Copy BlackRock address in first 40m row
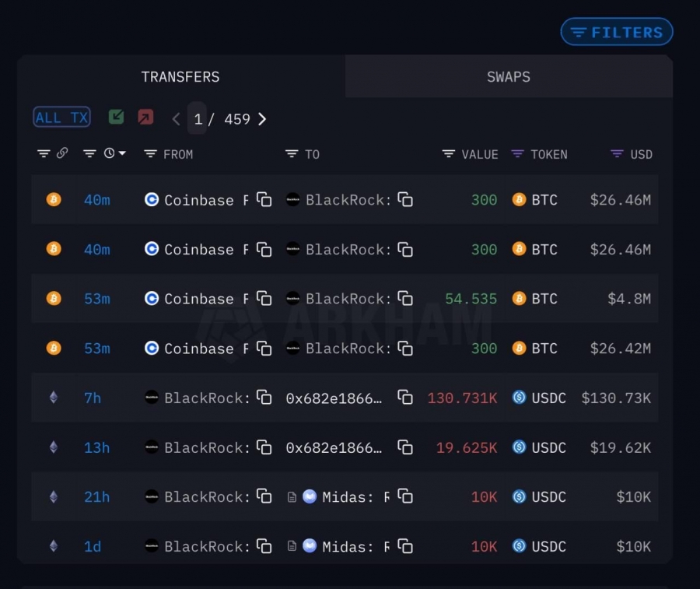Screen dimensions: 700x589 405,199
